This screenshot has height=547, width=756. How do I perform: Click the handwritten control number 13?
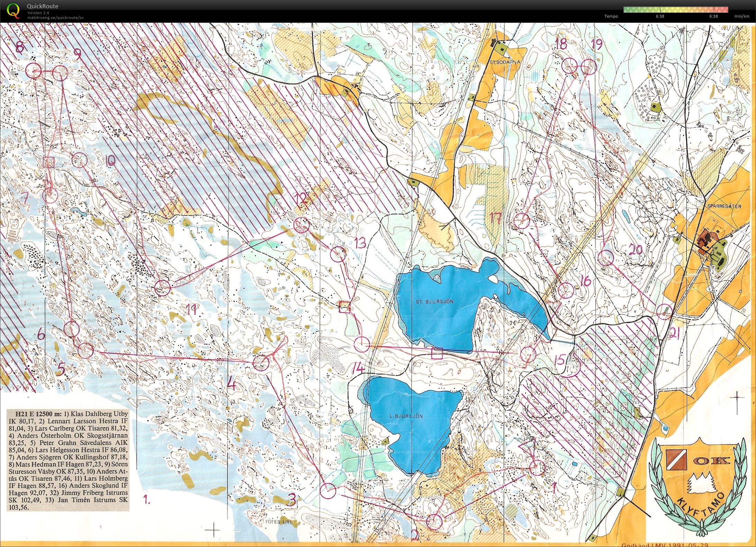360,243
